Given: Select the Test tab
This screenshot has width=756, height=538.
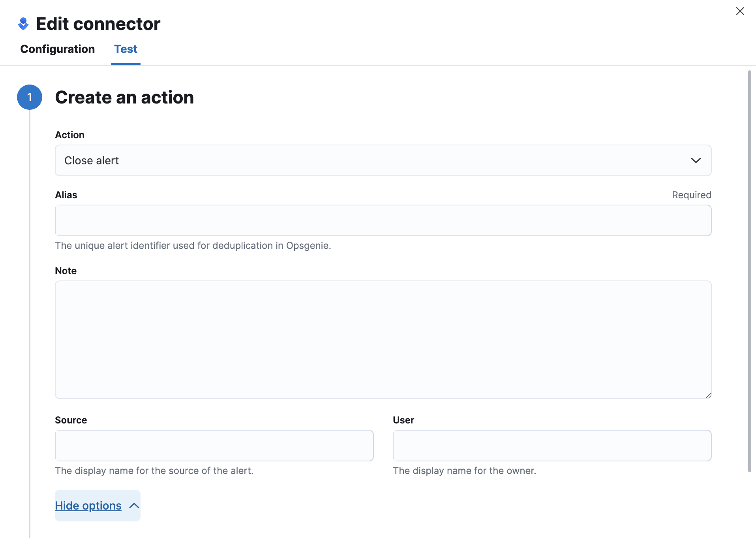Looking at the screenshot, I should pos(126,49).
